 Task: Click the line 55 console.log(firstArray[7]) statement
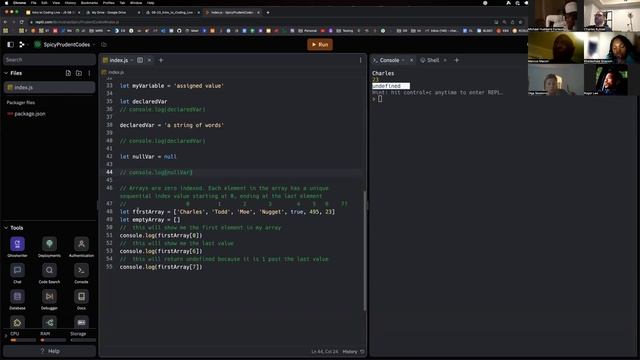(x=161, y=267)
